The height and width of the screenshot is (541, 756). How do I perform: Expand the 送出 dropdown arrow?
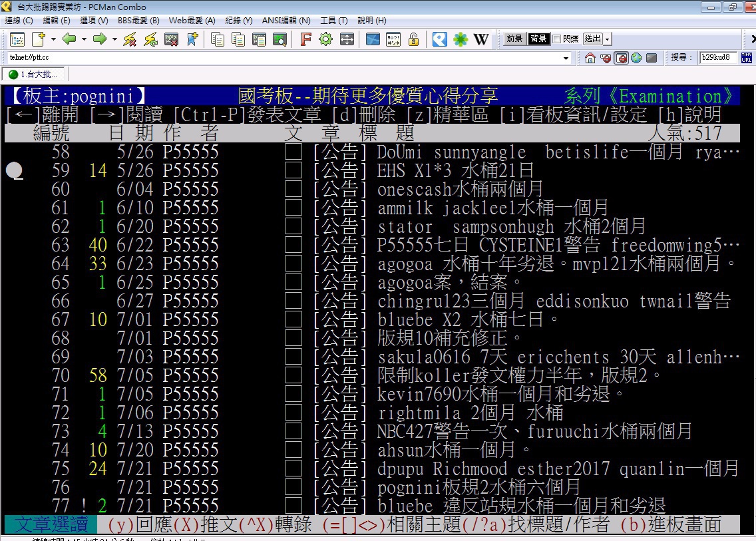point(608,39)
